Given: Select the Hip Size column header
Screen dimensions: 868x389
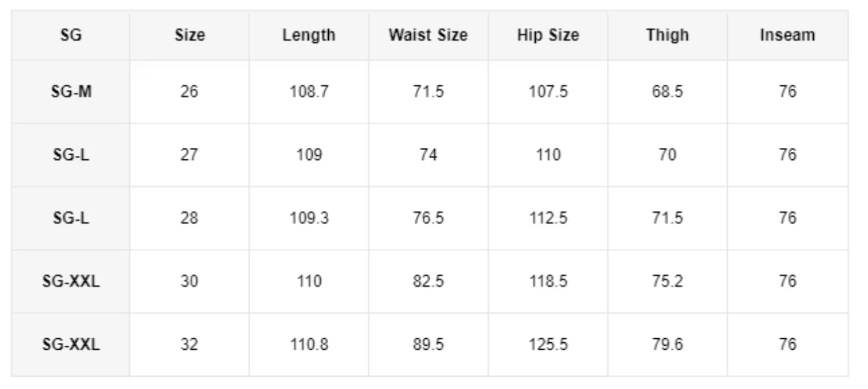Looking at the screenshot, I should pyautogui.click(x=547, y=35).
